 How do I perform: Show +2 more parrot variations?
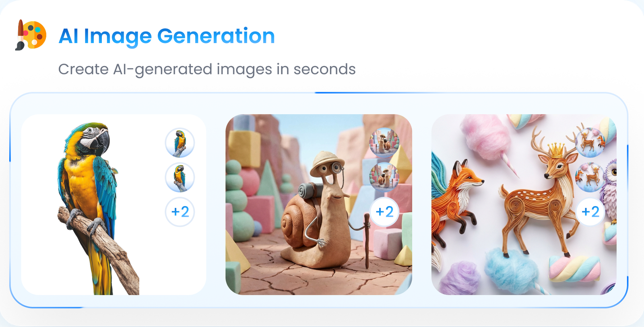tap(180, 212)
